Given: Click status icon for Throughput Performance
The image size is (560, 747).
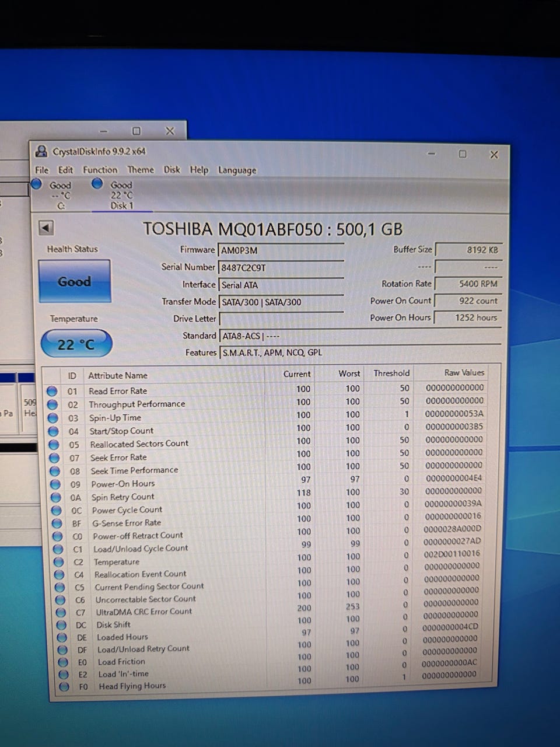Looking at the screenshot, I should click(52, 404).
